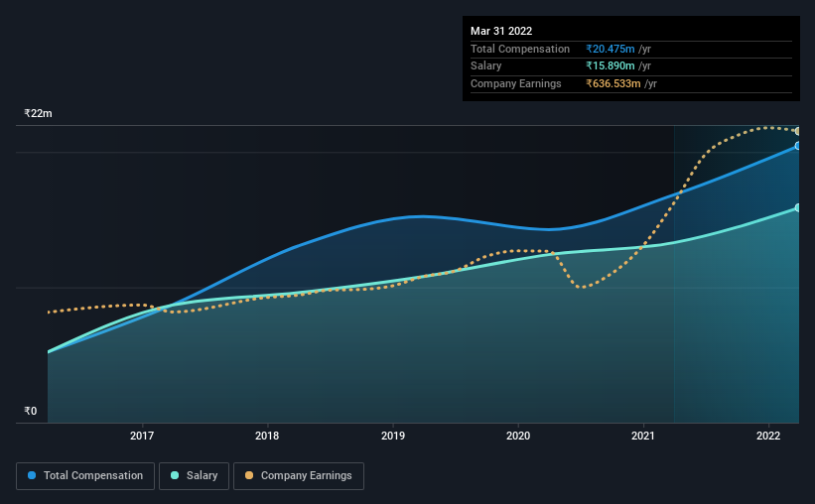The width and height of the screenshot is (815, 504).
Task: Toggle the Total Compensation legend button
Action: 85,476
